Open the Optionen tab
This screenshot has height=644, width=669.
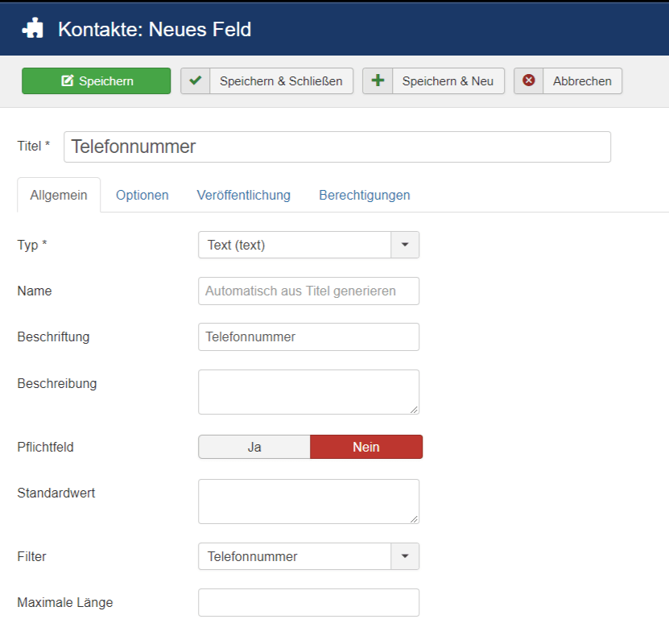click(x=142, y=195)
